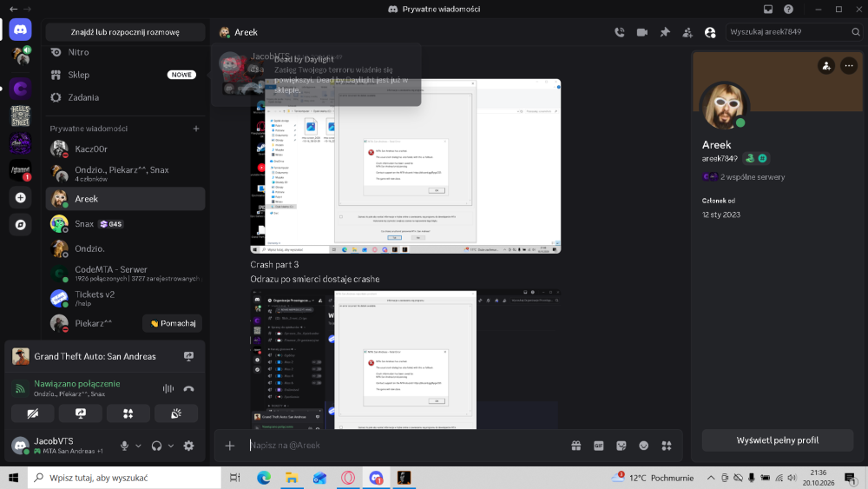This screenshot has height=489, width=868.
Task: Click Windows taskbar search box
Action: 124,478
